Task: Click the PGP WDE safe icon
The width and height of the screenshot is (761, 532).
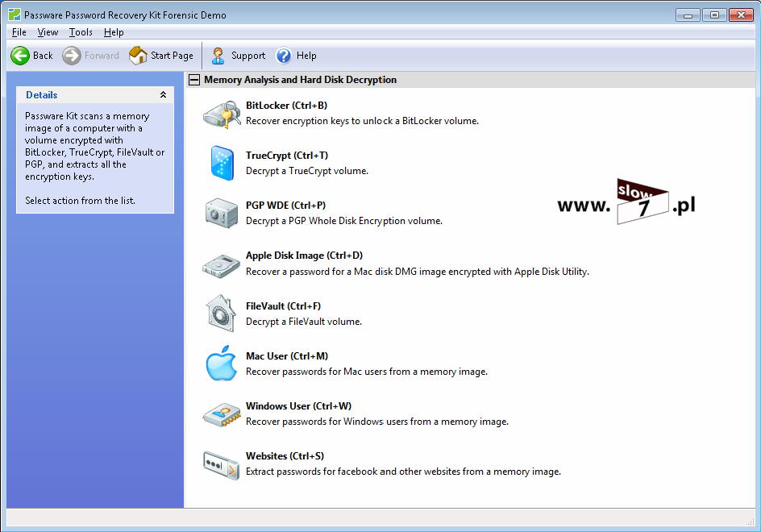Action: (x=222, y=213)
